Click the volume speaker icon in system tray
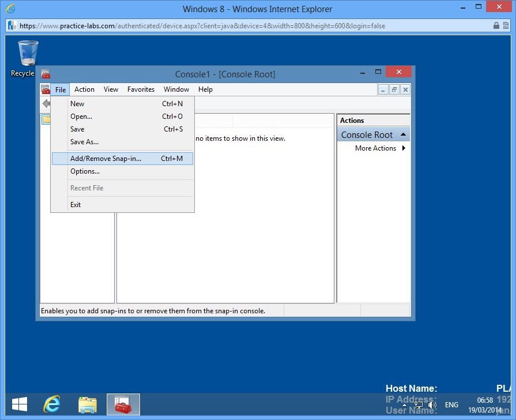Image resolution: width=516 pixels, height=420 pixels. tap(432, 406)
